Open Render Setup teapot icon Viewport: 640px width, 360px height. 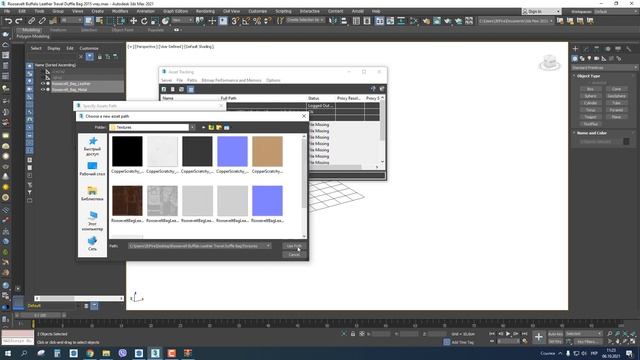[x=426, y=21]
